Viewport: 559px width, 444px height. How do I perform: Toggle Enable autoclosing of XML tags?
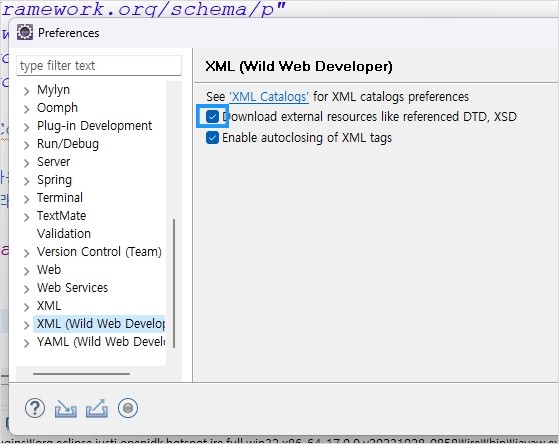212,138
